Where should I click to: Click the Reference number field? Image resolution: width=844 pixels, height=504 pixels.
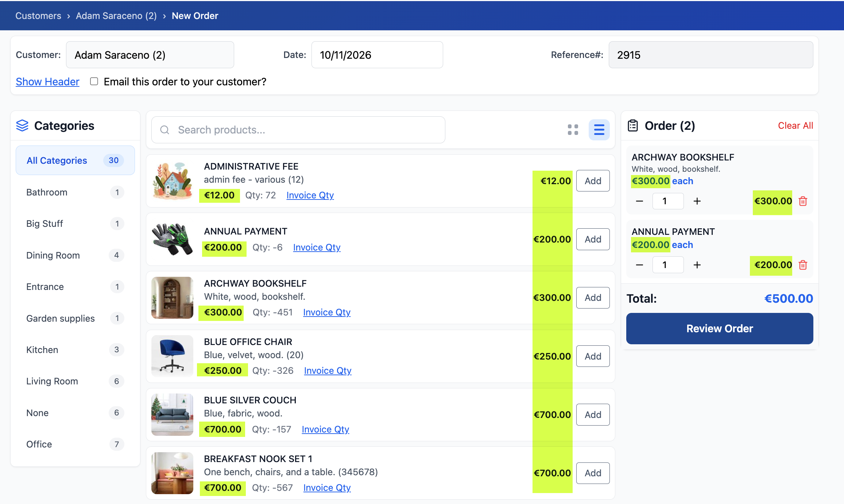(711, 55)
